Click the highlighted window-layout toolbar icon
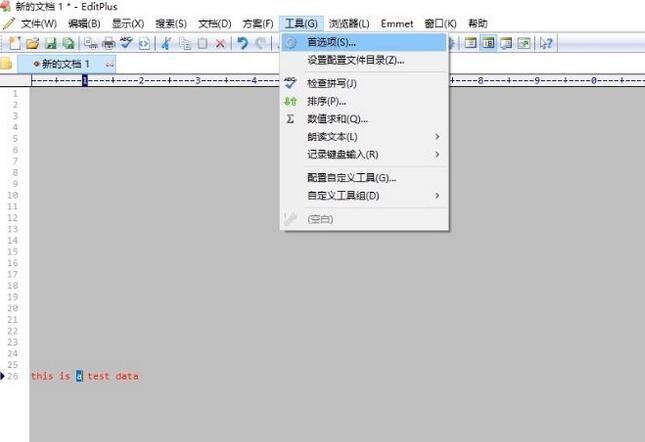This screenshot has height=442, width=645. pos(488,43)
